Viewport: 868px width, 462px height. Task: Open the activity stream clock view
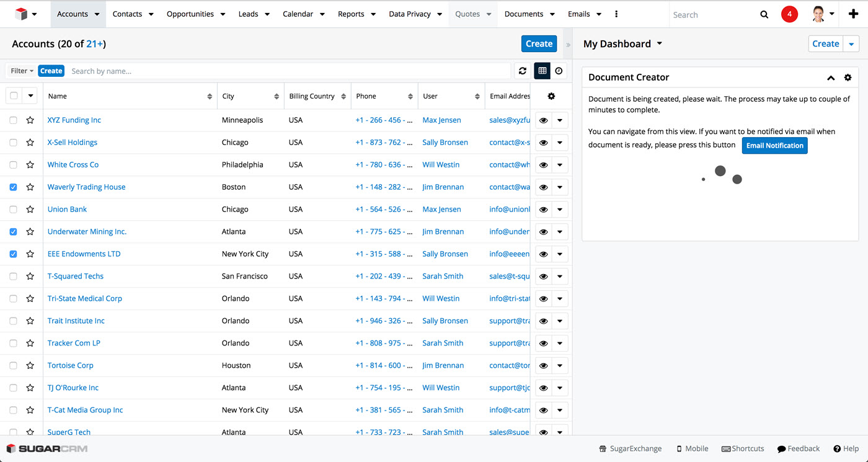pyautogui.click(x=559, y=71)
